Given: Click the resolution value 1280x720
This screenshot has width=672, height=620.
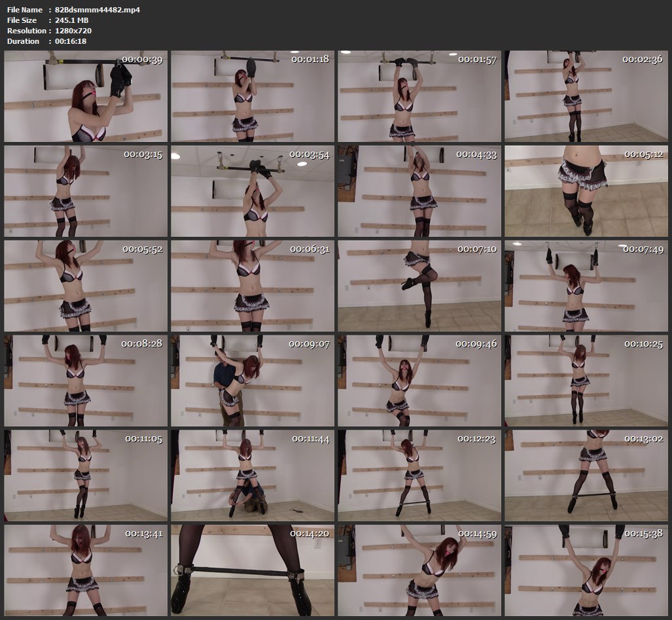Looking at the screenshot, I should (x=73, y=31).
